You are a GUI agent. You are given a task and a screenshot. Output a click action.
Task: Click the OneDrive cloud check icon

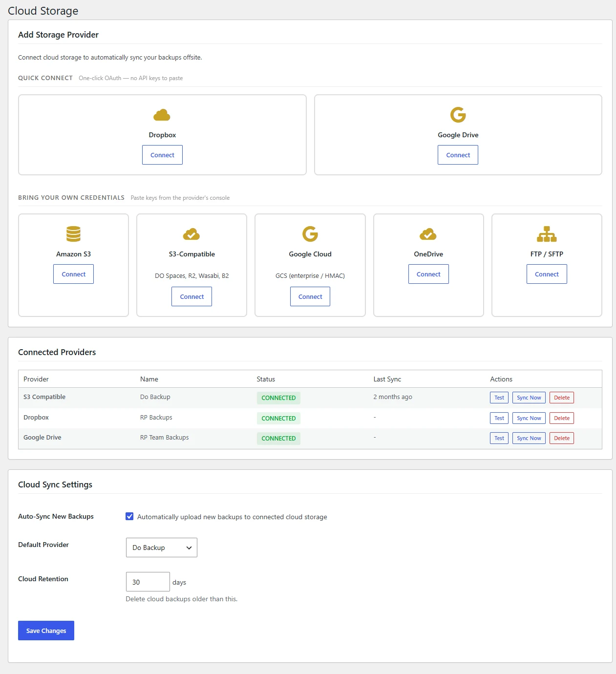(428, 234)
